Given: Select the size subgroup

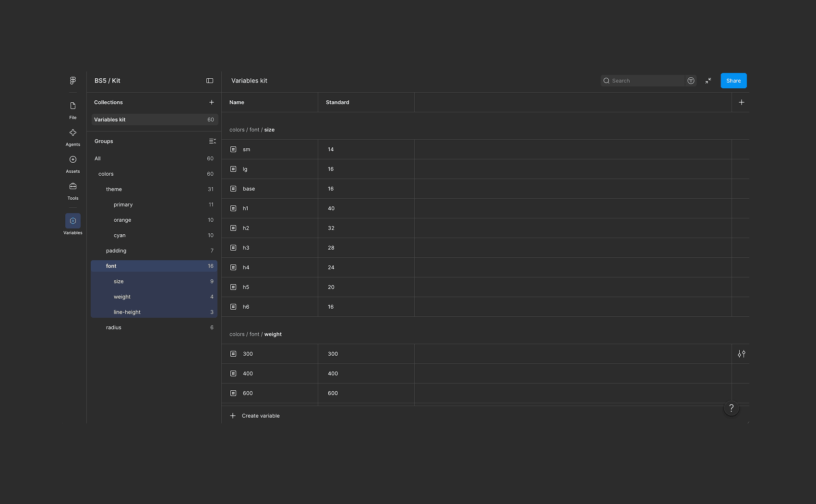Looking at the screenshot, I should pyautogui.click(x=154, y=281).
